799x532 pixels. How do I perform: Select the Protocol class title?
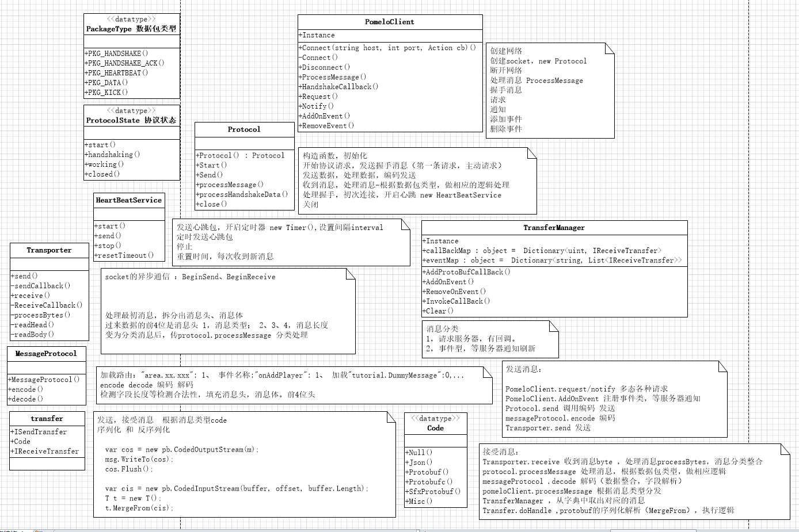(x=244, y=129)
